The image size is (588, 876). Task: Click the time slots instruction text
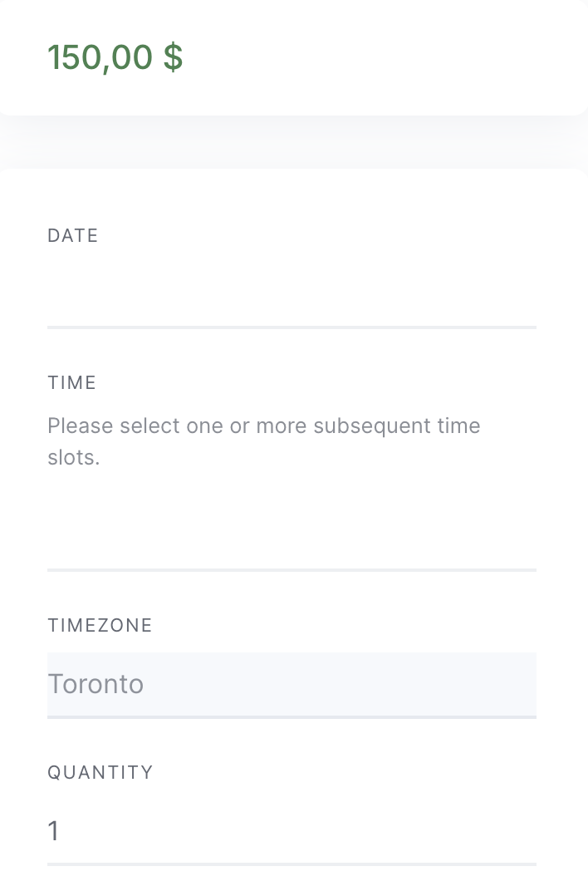263,441
